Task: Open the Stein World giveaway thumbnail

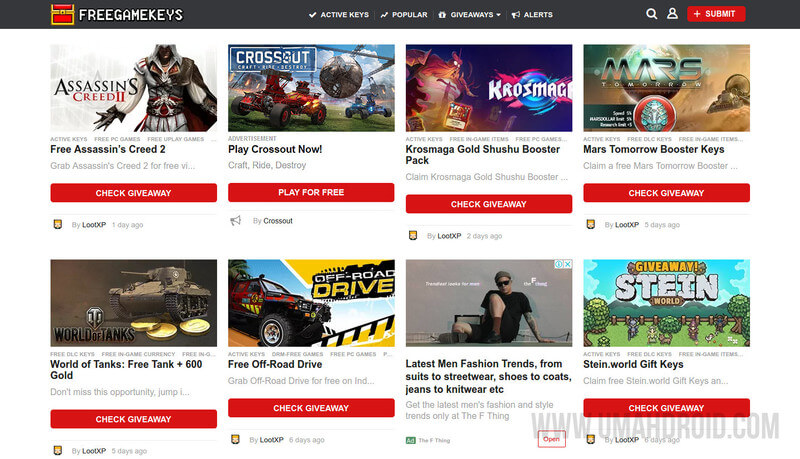Action: 666,303
